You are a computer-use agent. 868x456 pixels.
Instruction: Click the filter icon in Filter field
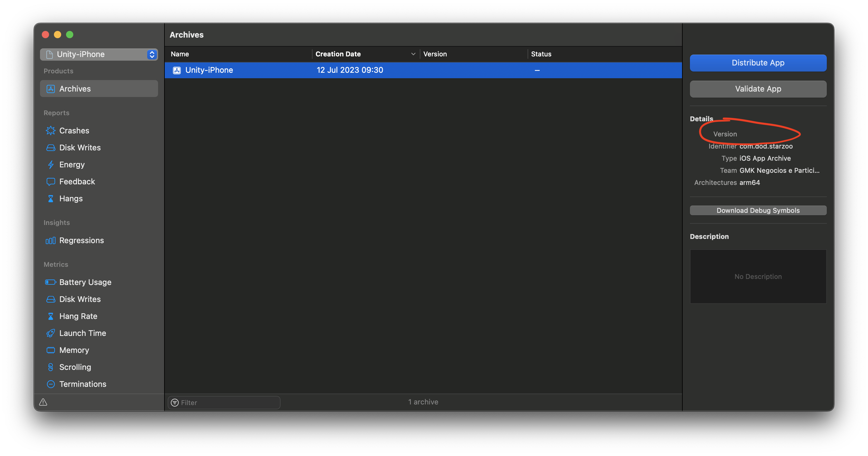(x=174, y=403)
